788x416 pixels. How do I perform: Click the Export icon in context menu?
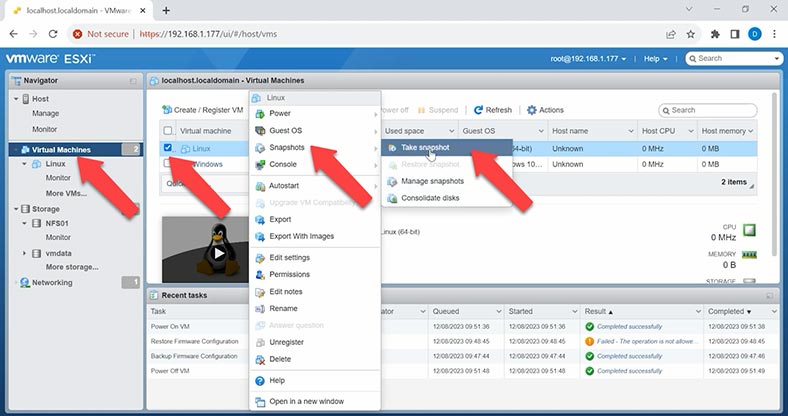260,220
